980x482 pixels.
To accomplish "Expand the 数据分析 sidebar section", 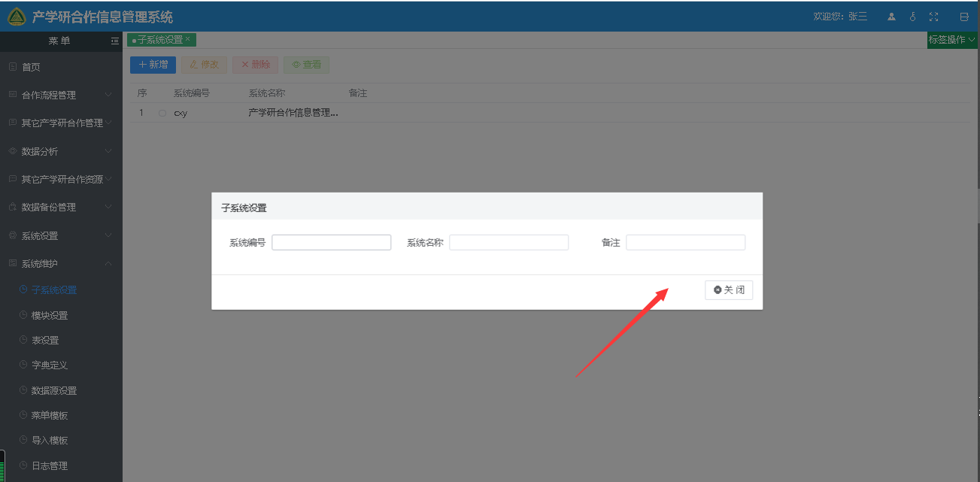I will 60,151.
